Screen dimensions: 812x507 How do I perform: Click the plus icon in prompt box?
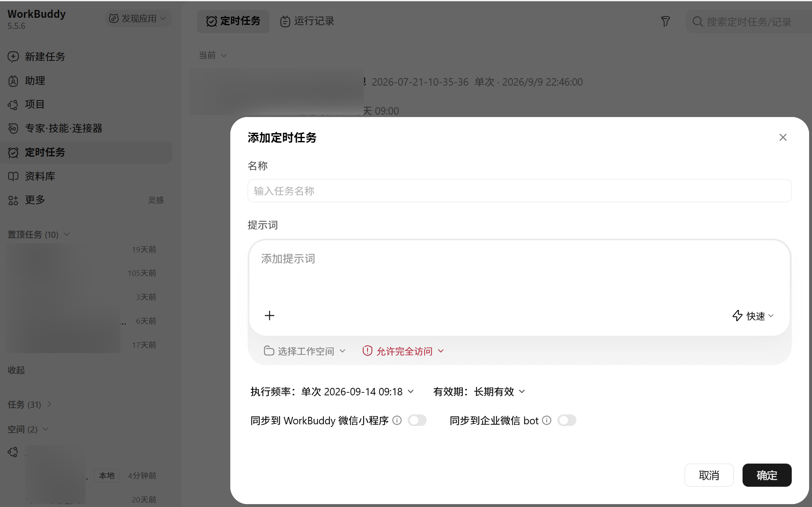[x=270, y=316]
